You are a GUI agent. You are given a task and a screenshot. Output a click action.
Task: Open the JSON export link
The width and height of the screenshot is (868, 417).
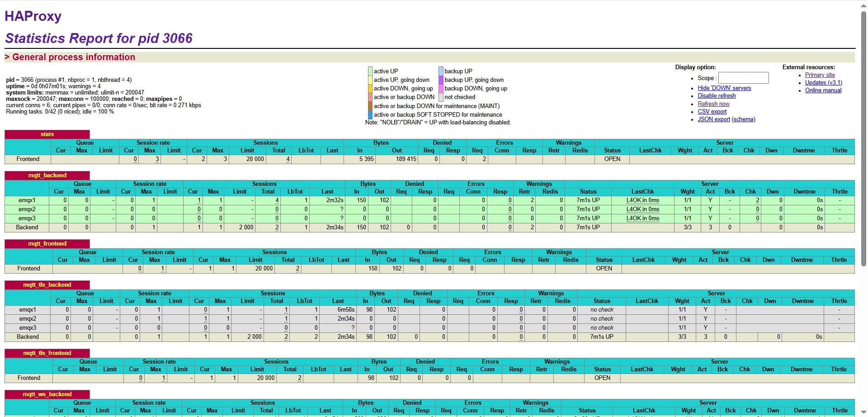pos(713,119)
